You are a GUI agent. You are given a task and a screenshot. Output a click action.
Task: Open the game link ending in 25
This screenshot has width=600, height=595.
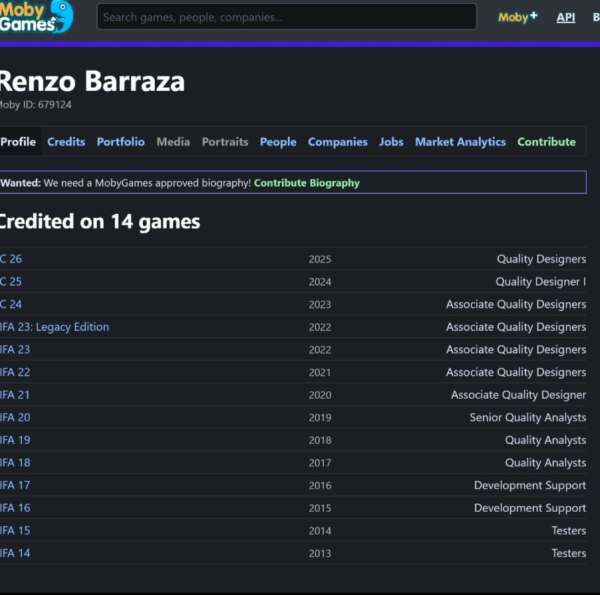point(11,282)
